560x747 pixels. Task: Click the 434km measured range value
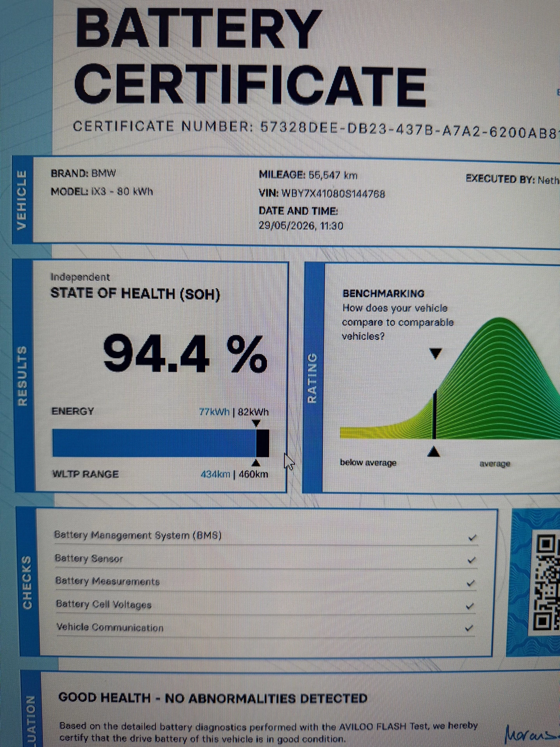[215, 474]
